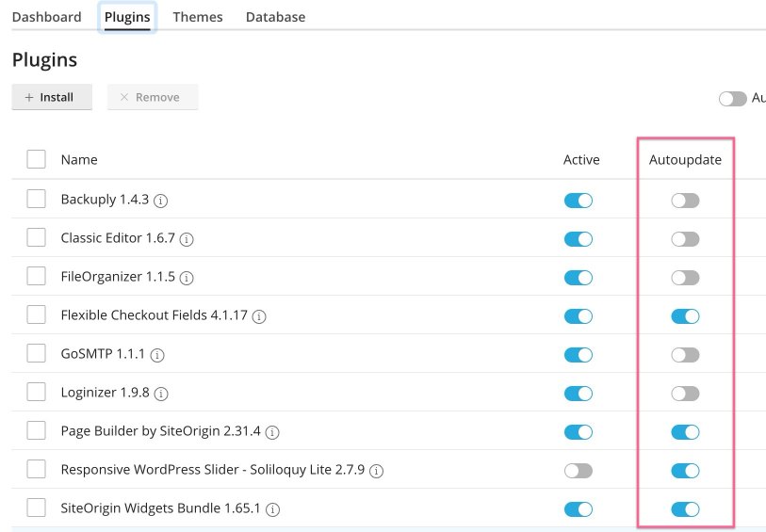Click the Install button
Viewport: 766px width, 532px height.
click(x=52, y=97)
